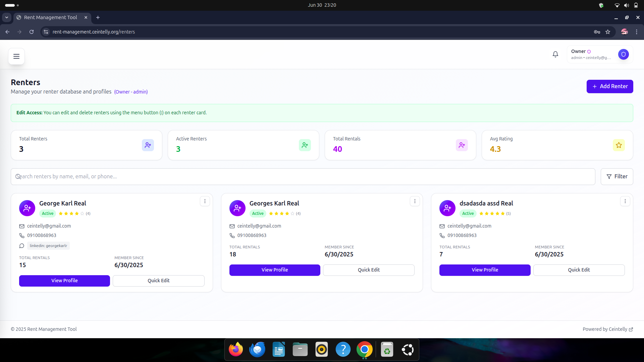Open the hamburger sidebar menu
The image size is (644, 362).
click(x=16, y=56)
